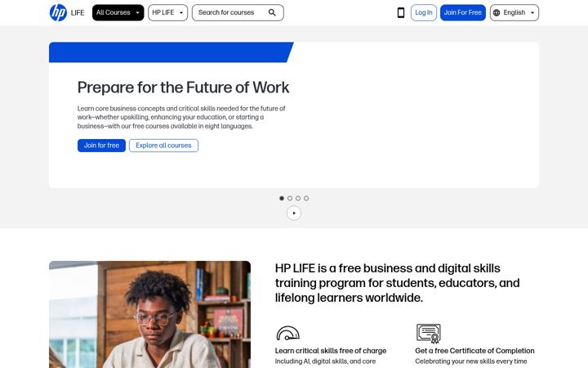Viewport: 588px width, 368px height.
Task: Click the blue Join for free banner button
Action: click(x=101, y=146)
